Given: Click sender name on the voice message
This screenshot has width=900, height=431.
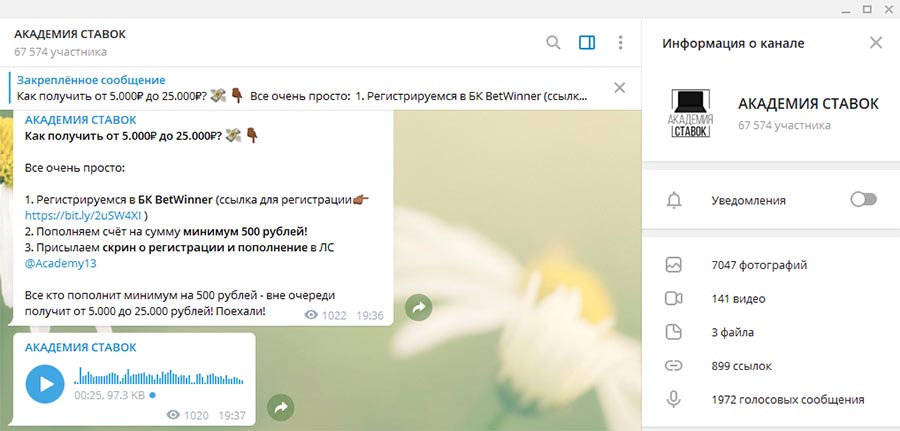Looking at the screenshot, I should pos(80,347).
